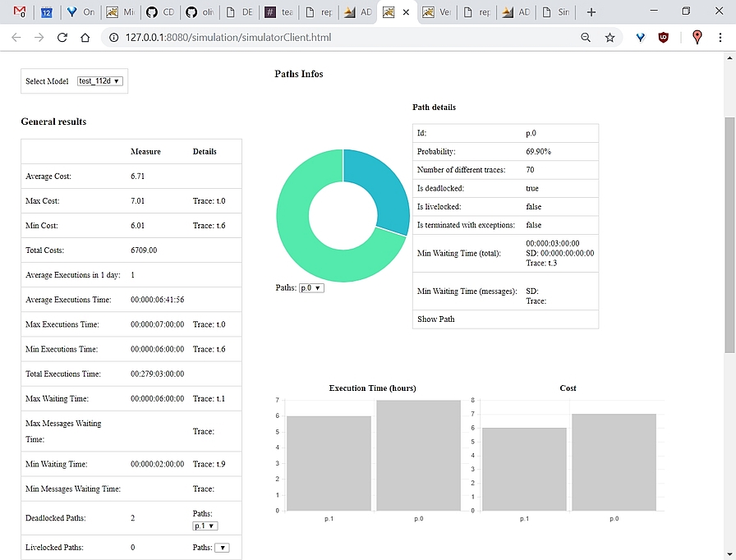This screenshot has width=736, height=560.
Task: Click the uBlock shield extension icon
Action: pos(663,38)
